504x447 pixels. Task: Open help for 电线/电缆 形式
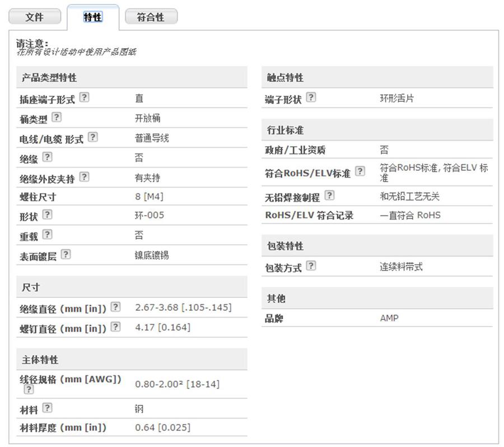(93, 137)
